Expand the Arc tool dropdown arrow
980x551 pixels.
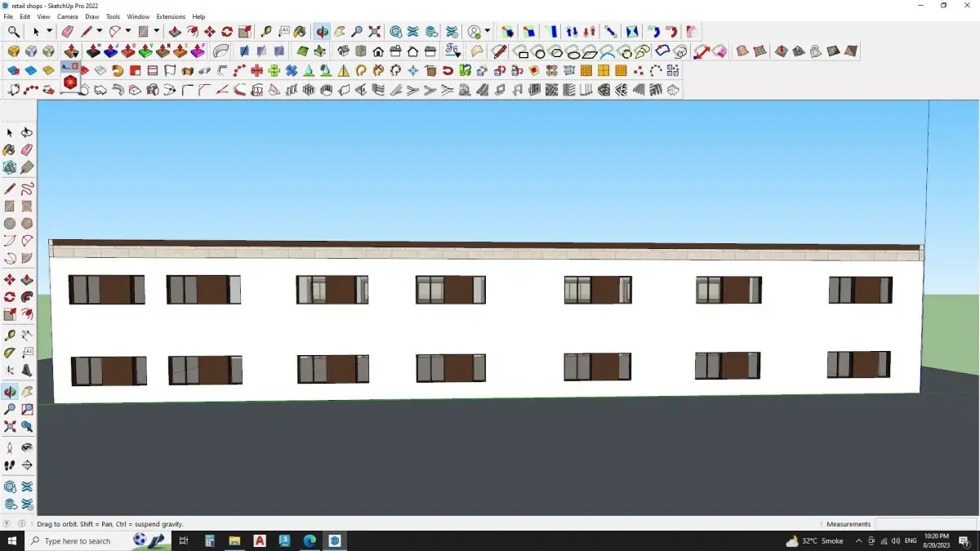[128, 31]
